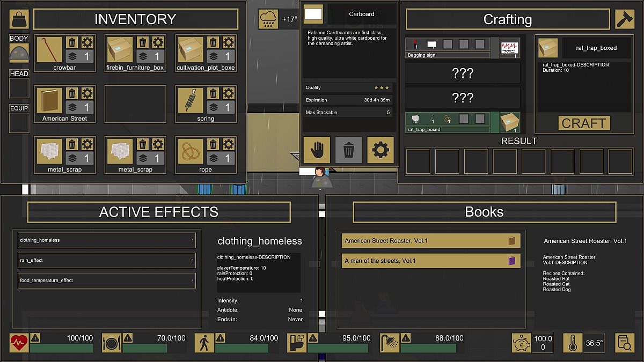Click the gear button in Carboard panel
Screen dimensions: 644x362
tap(380, 150)
